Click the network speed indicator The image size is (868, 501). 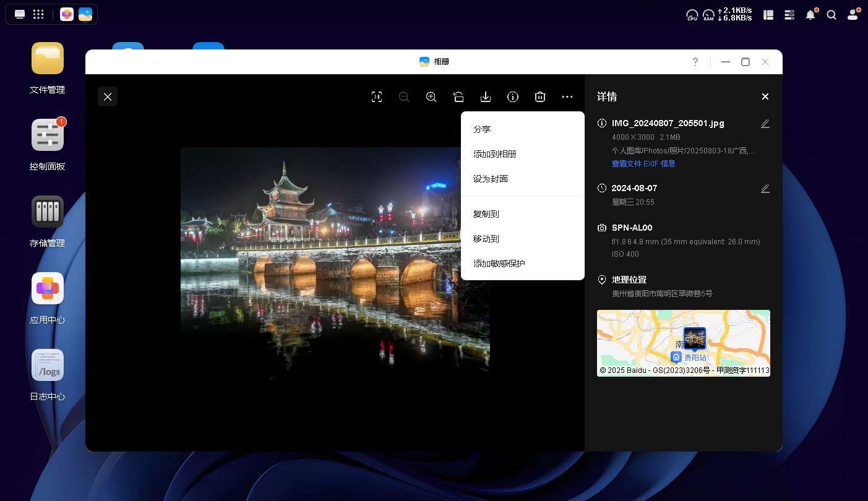pyautogui.click(x=735, y=14)
